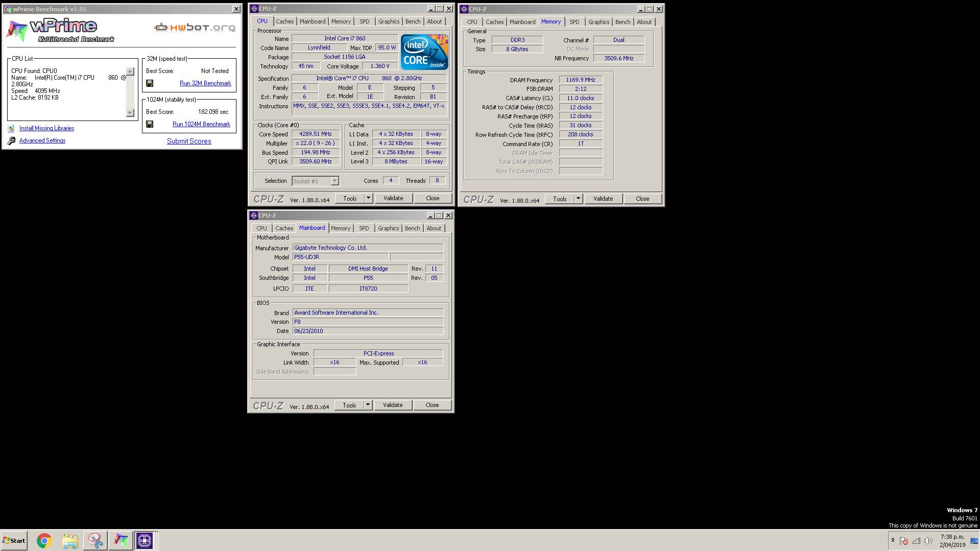Click the multiplier value x 22.0 ( 9 - 26 )
This screenshot has width=980, height=551.
pyautogui.click(x=316, y=143)
